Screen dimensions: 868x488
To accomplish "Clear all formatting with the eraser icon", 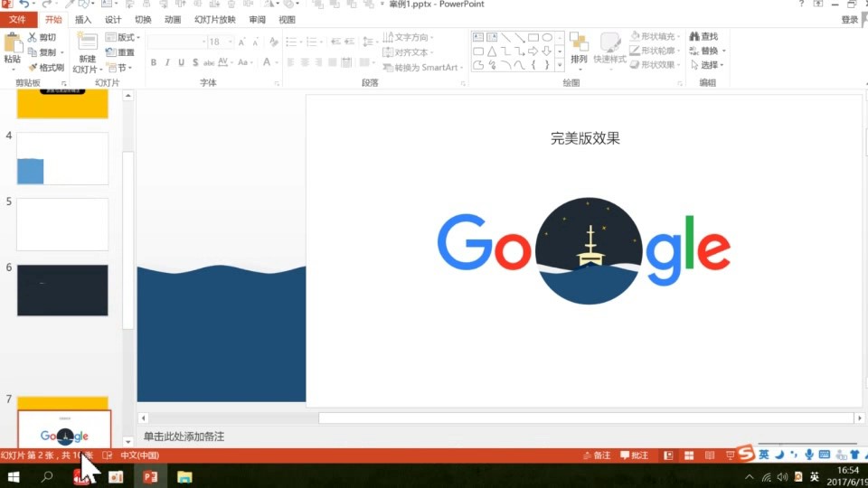I will (273, 42).
